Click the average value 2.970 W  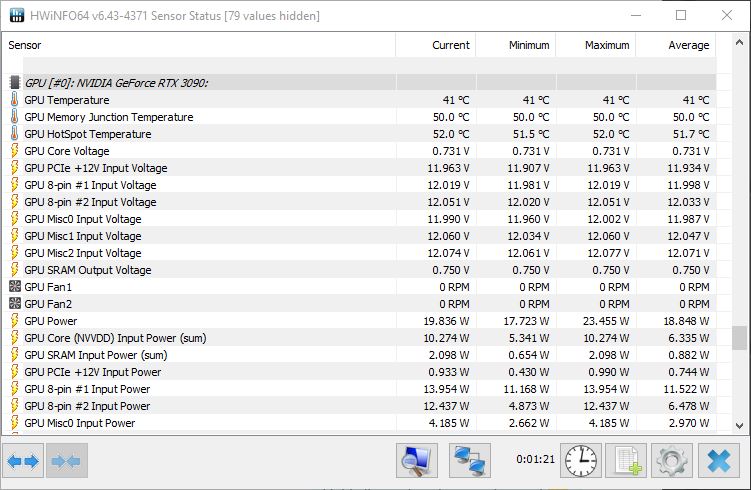coord(689,423)
